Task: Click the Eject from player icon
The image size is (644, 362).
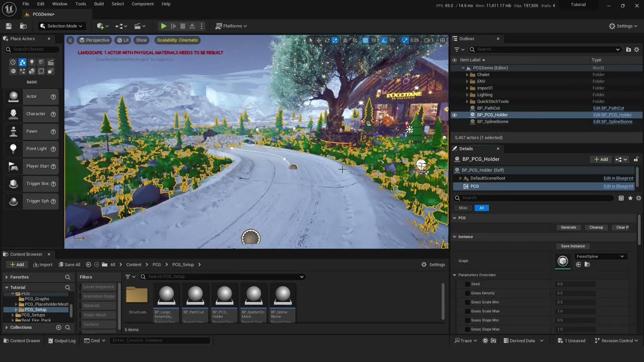Action: pyautogui.click(x=192, y=26)
